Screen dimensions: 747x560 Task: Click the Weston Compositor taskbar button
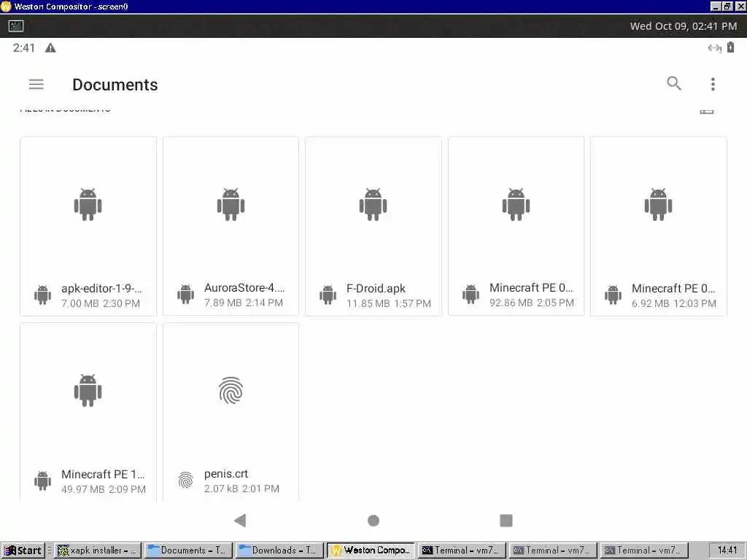click(371, 551)
